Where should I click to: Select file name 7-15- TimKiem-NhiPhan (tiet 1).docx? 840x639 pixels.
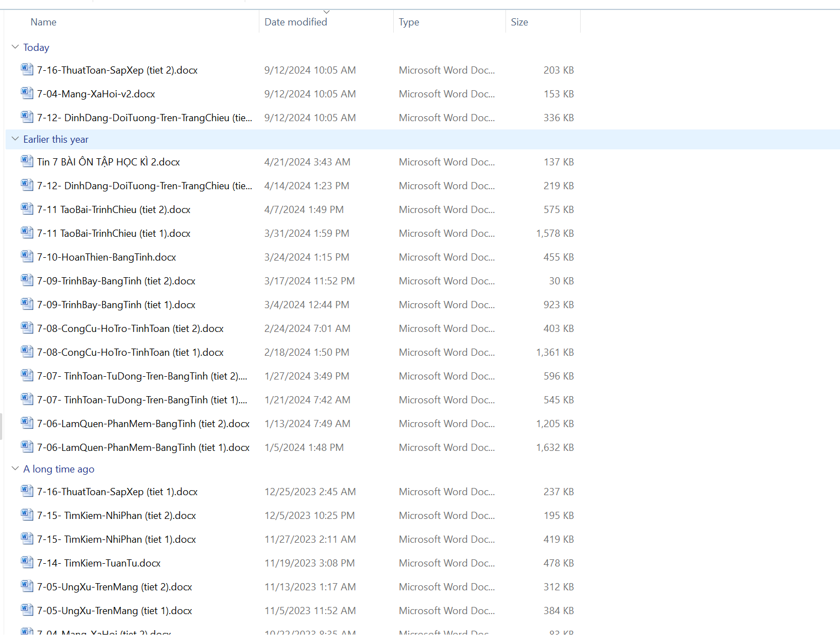(117, 539)
